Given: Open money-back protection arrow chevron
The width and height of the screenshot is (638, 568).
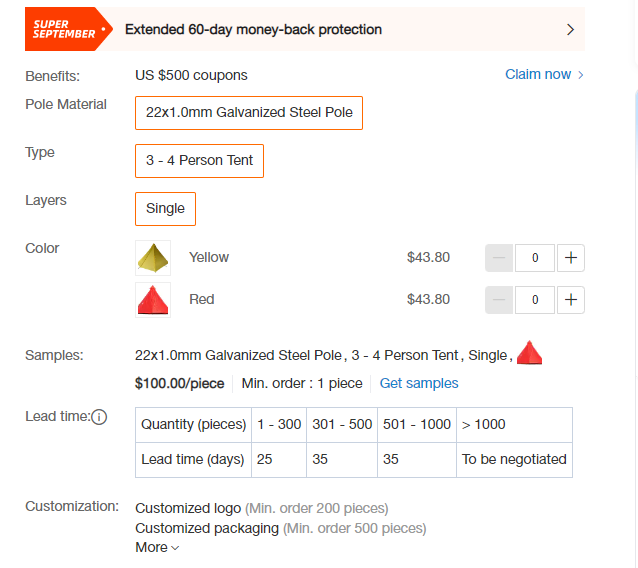Looking at the screenshot, I should tap(570, 30).
